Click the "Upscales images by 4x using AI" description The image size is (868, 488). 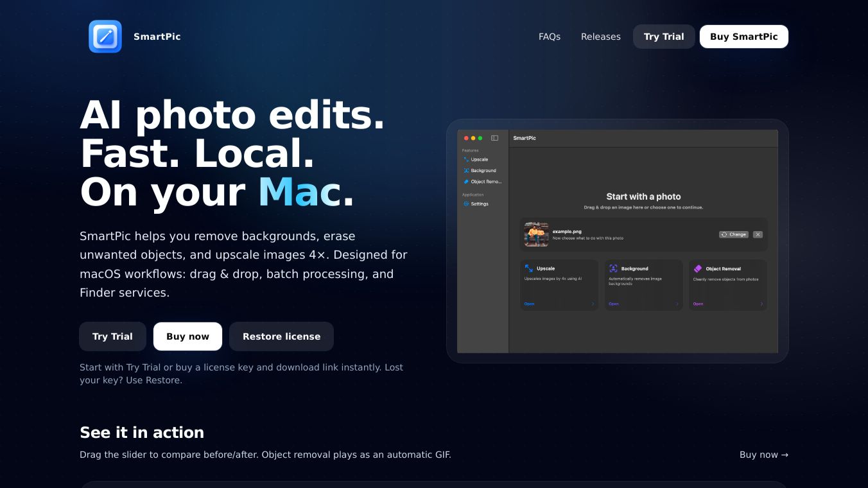(553, 279)
